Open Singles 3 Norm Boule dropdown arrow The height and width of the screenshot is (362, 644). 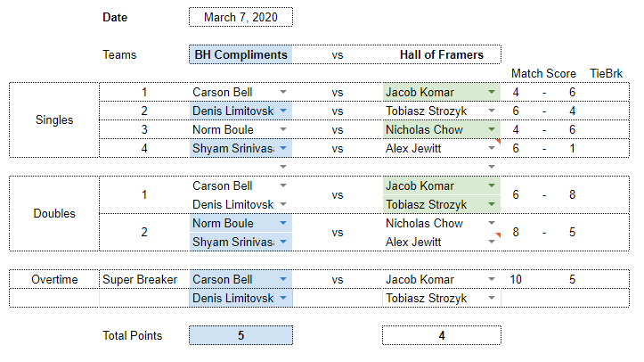point(283,129)
